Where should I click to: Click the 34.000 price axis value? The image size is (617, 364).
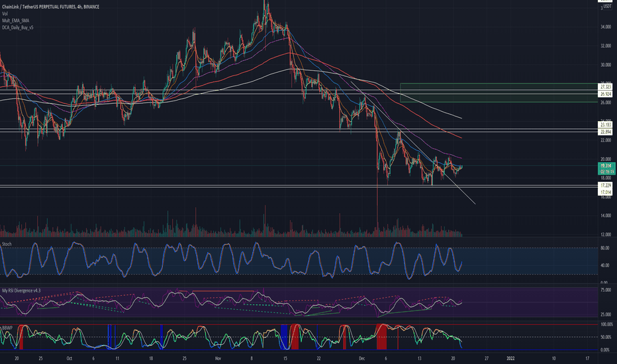[606, 26]
